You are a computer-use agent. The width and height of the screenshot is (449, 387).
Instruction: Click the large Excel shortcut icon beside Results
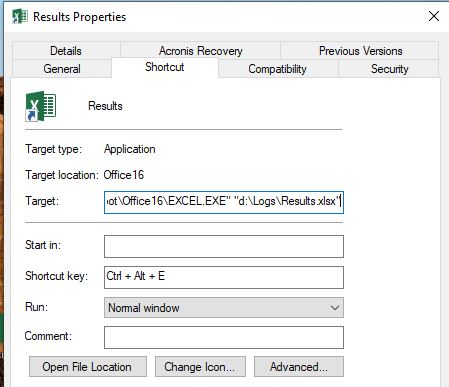41,106
